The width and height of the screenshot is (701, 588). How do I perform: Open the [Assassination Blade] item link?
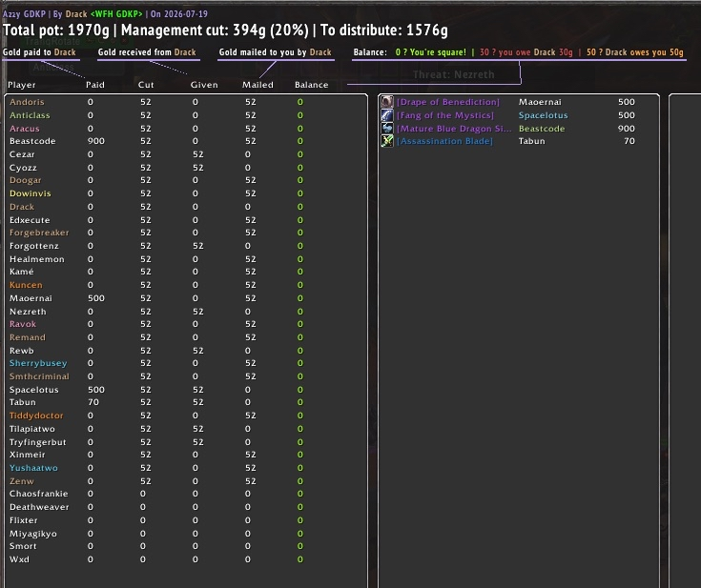[x=444, y=141]
